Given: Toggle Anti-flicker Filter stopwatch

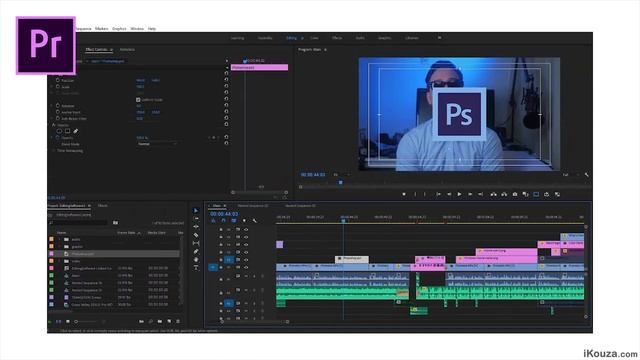Looking at the screenshot, I should [x=58, y=118].
